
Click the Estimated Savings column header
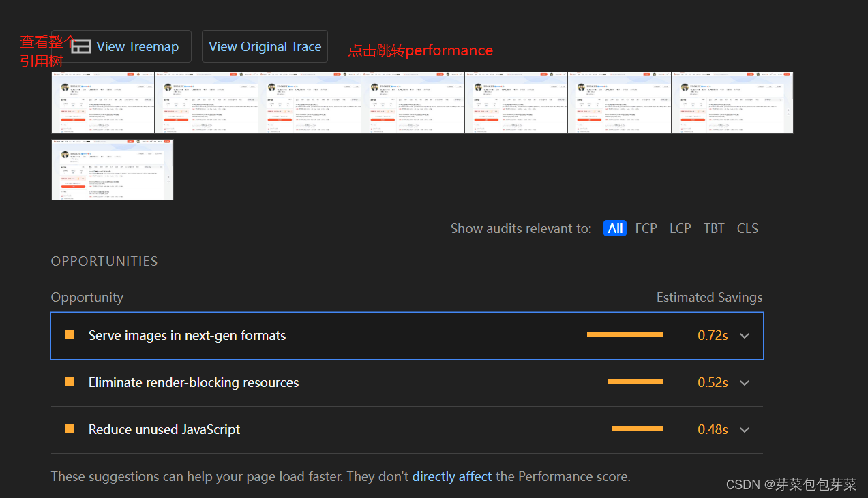(709, 297)
